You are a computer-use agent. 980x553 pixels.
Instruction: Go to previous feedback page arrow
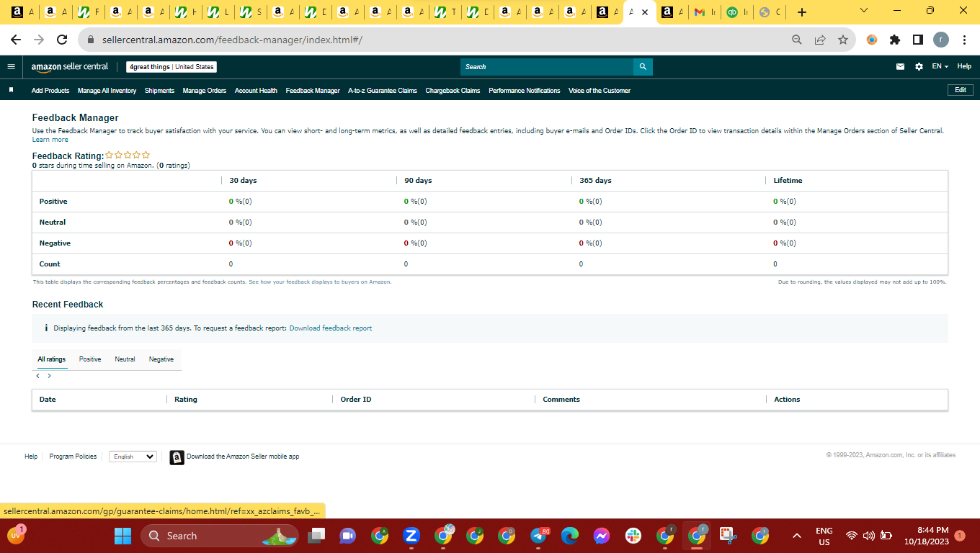[x=38, y=376]
